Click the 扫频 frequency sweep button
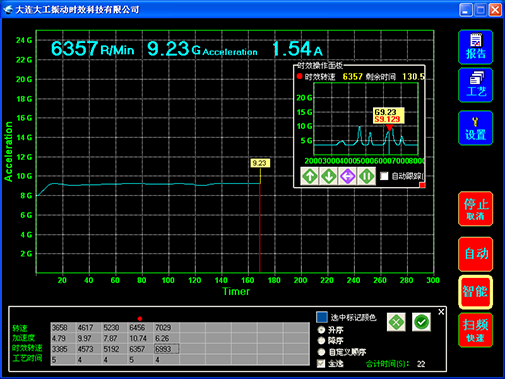Screen dimensions: 505x379 click(x=475, y=330)
